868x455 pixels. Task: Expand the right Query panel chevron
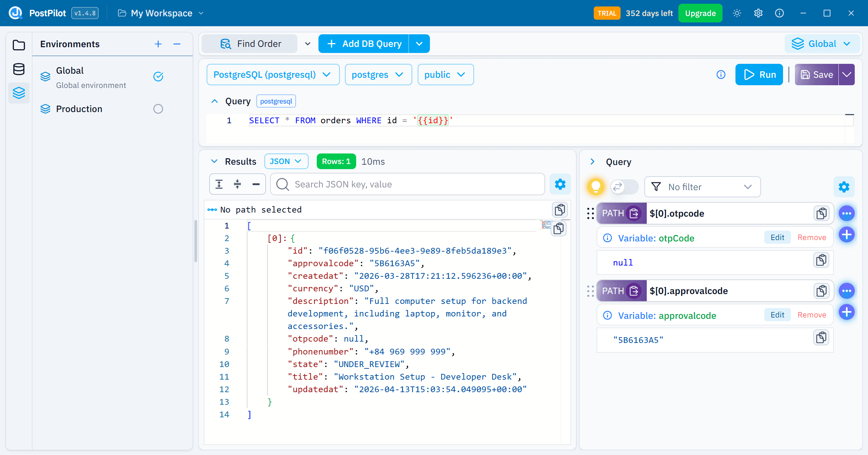(x=592, y=162)
